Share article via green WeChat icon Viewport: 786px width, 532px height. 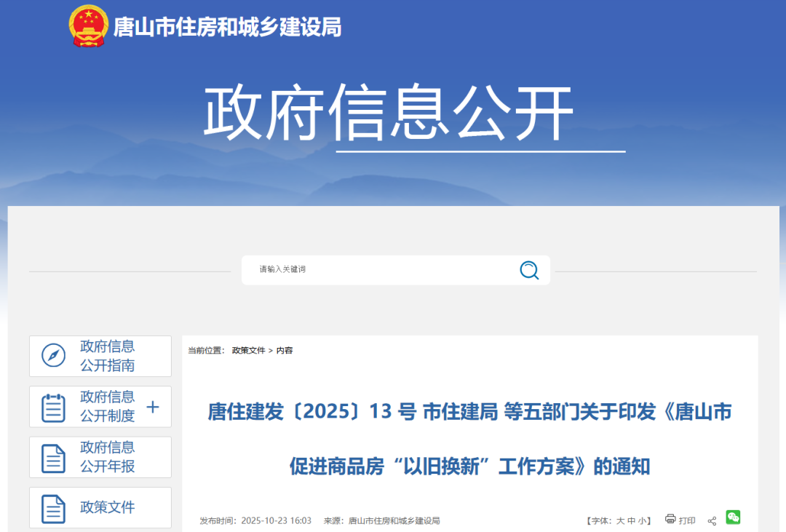coord(733,517)
